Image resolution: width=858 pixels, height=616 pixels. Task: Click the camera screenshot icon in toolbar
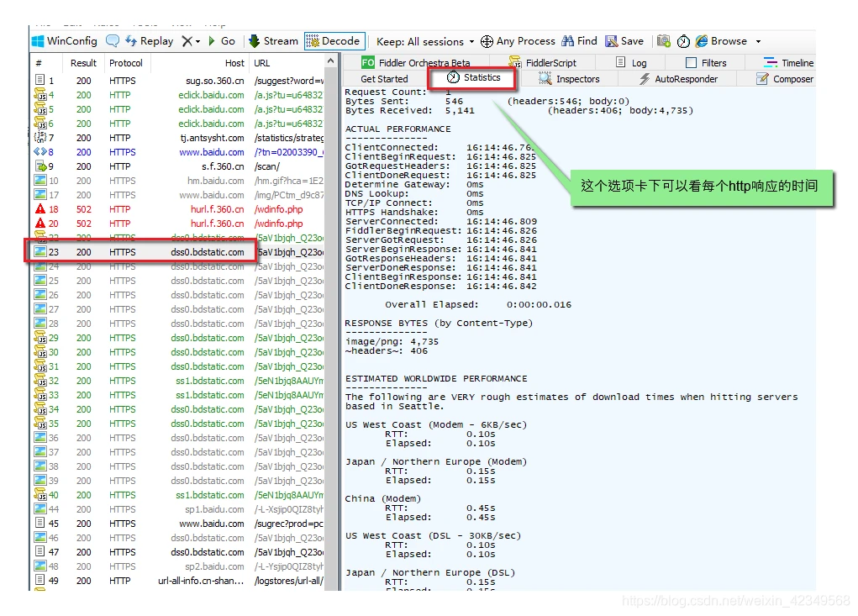pos(664,41)
